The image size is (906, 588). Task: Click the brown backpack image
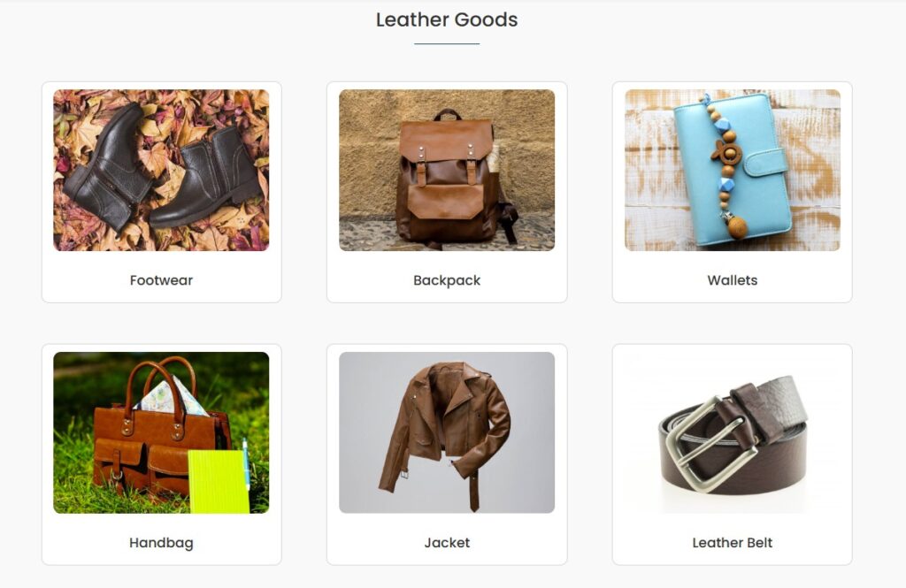click(x=447, y=170)
